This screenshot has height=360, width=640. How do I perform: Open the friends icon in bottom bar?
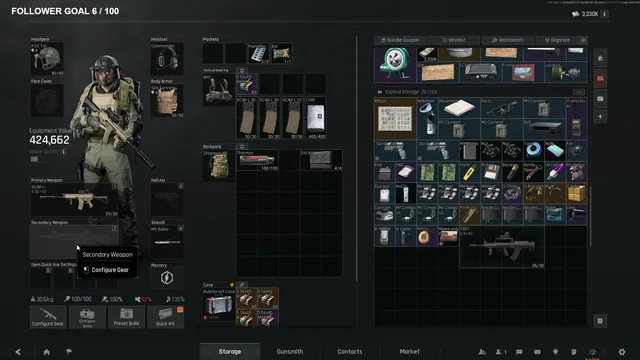pyautogui.click(x=482, y=352)
